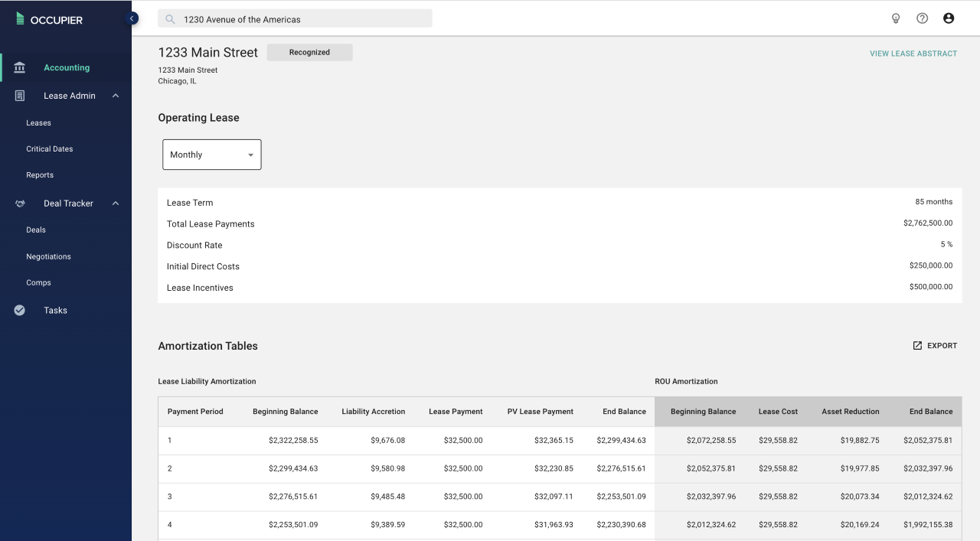Click the Tasks checkmark circle icon

coord(20,310)
